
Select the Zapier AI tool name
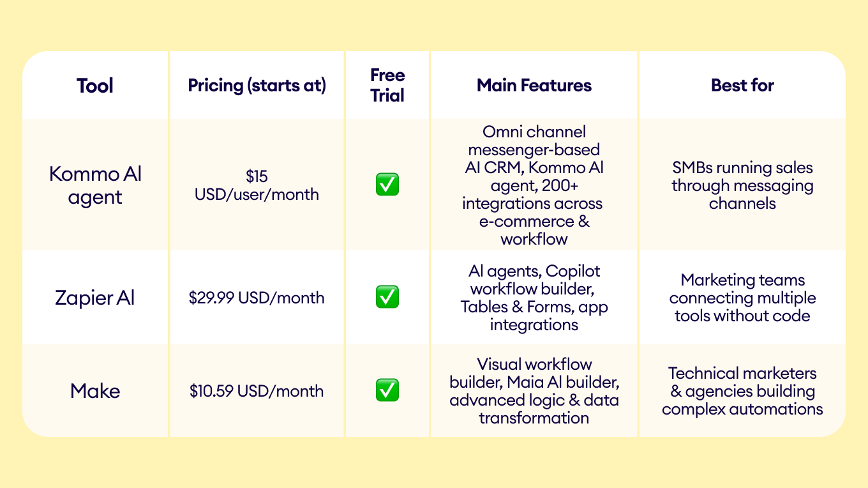(x=95, y=298)
